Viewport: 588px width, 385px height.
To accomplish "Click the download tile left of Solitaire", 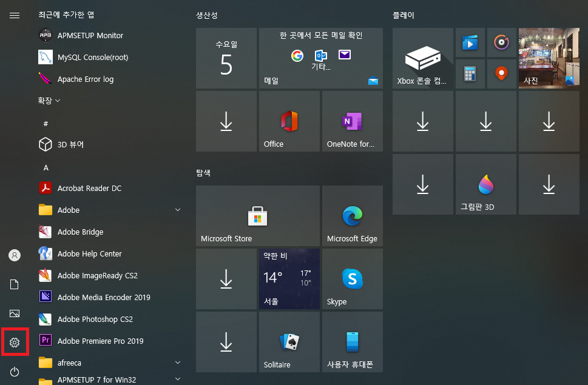I will [226, 342].
